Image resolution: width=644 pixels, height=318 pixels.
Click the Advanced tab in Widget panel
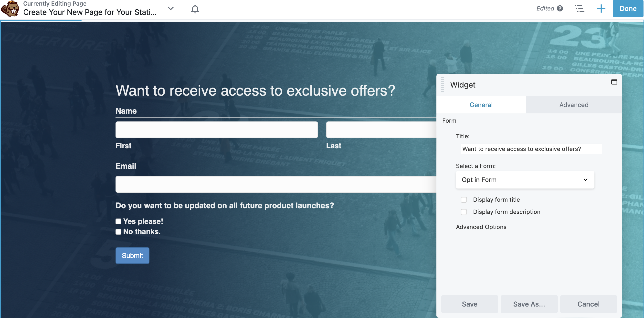click(x=573, y=104)
